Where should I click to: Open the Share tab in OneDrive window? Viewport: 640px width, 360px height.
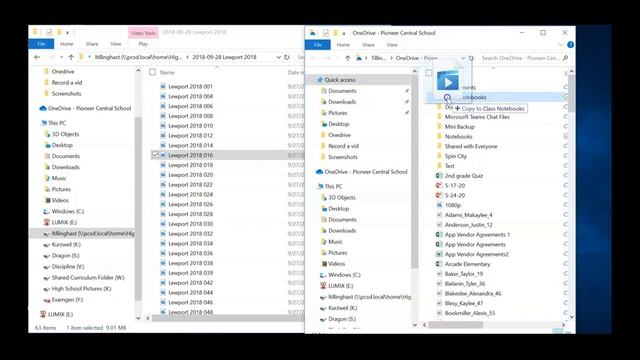coord(368,44)
